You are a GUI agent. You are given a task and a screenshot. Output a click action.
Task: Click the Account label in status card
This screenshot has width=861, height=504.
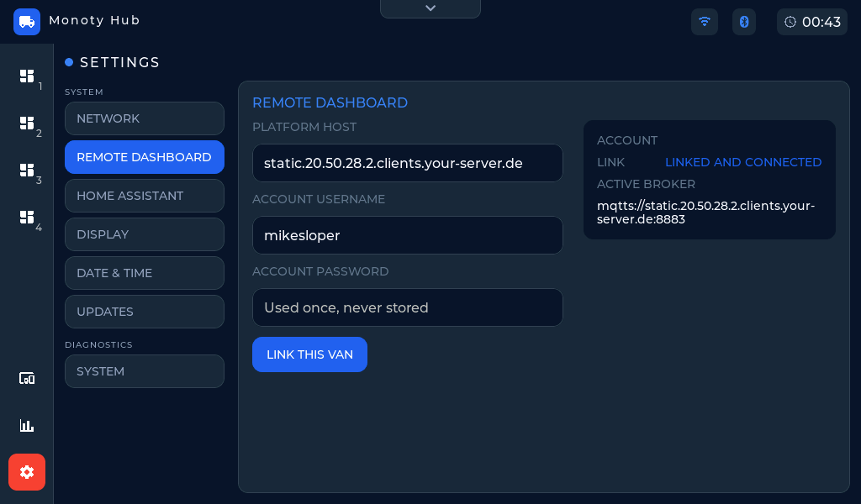(x=627, y=140)
